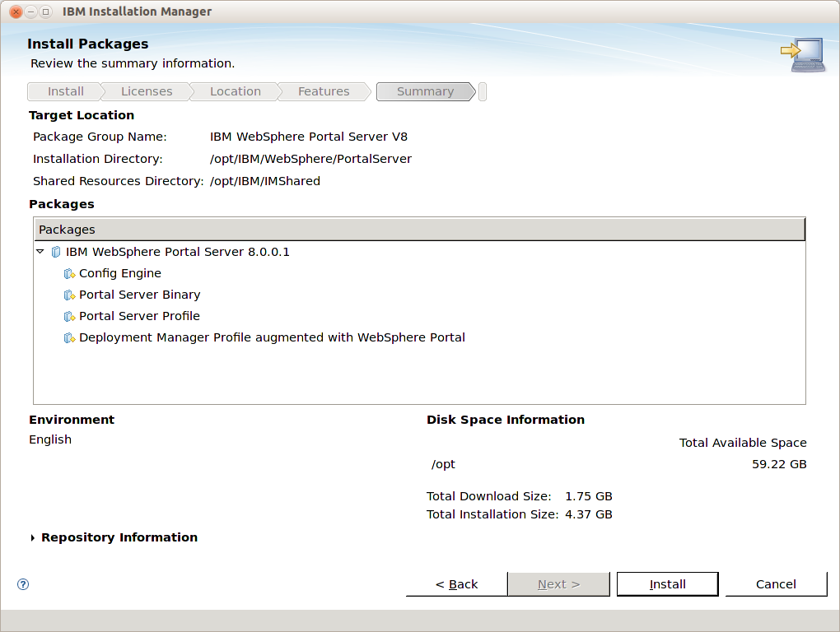The height and width of the screenshot is (632, 840).
Task: Click the disabled Next button
Action: tap(558, 584)
